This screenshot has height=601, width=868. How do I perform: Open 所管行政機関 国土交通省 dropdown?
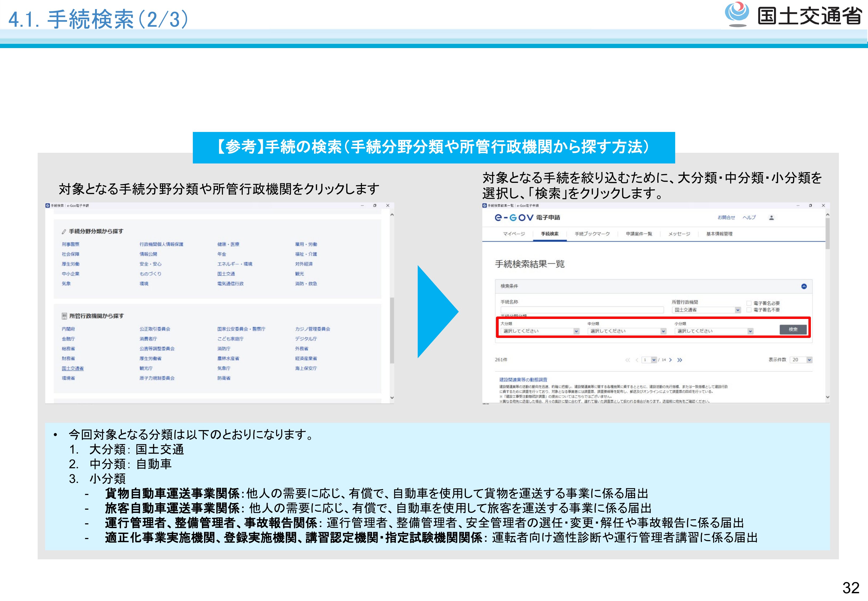[706, 310]
